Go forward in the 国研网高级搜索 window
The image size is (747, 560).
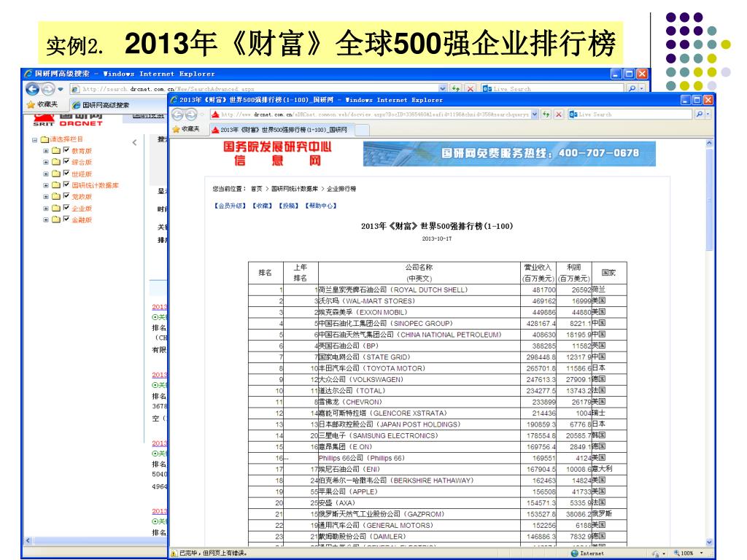[x=48, y=89]
